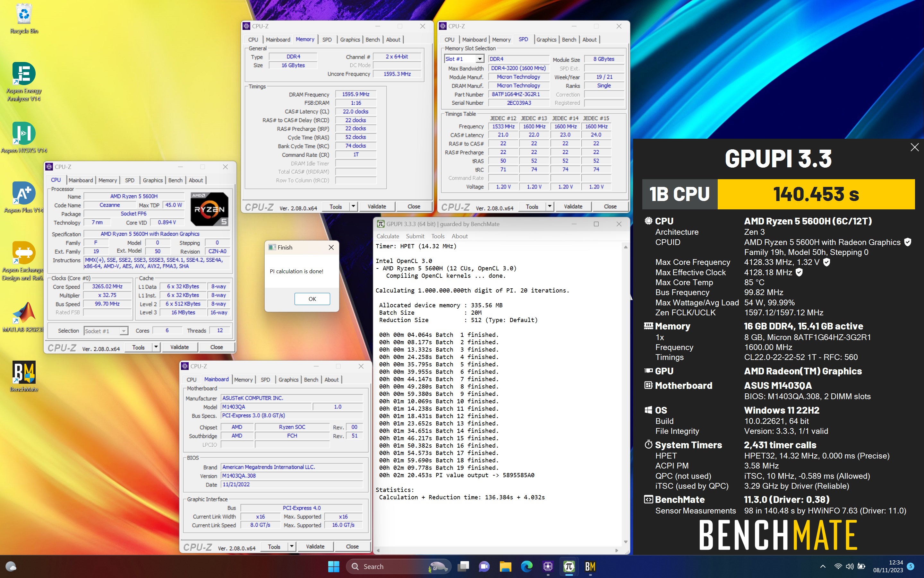Click Mainboard tab in CPU-Z SPD window
The image size is (924, 578).
click(474, 39)
